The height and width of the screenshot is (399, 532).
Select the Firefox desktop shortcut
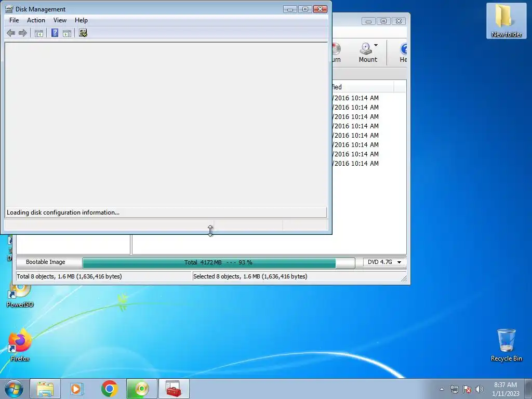click(20, 345)
